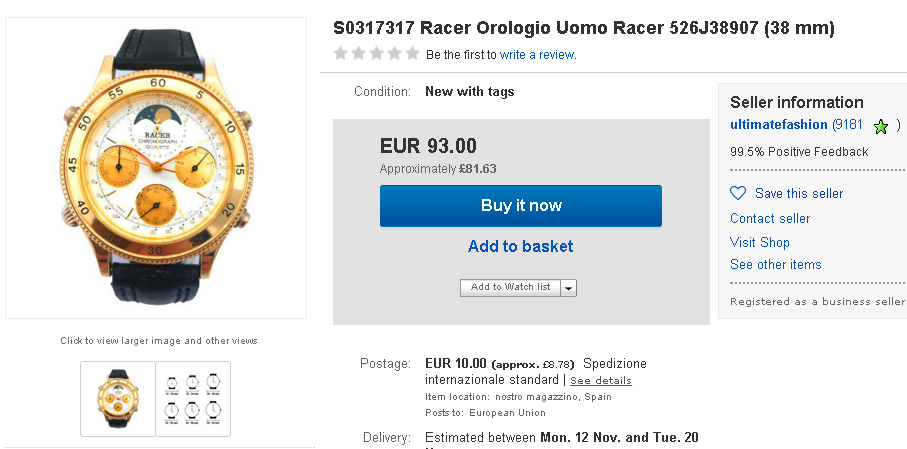Click the heart icon to save seller

[738, 193]
